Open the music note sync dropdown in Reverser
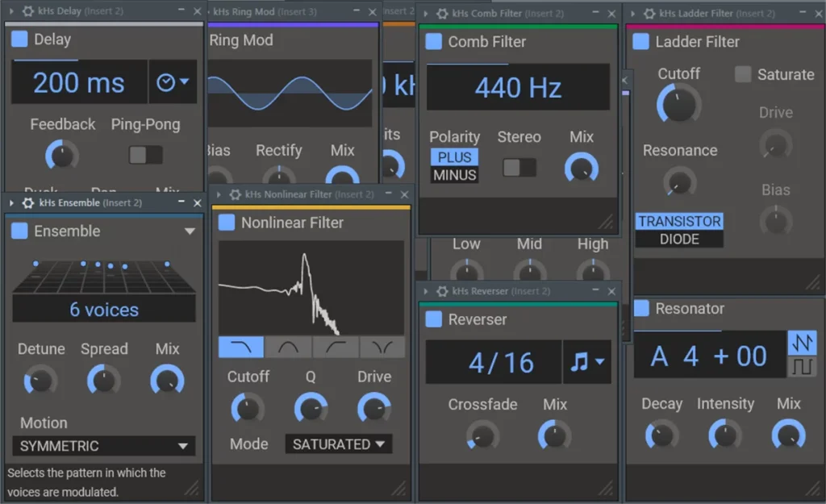This screenshot has width=826, height=504. click(586, 362)
